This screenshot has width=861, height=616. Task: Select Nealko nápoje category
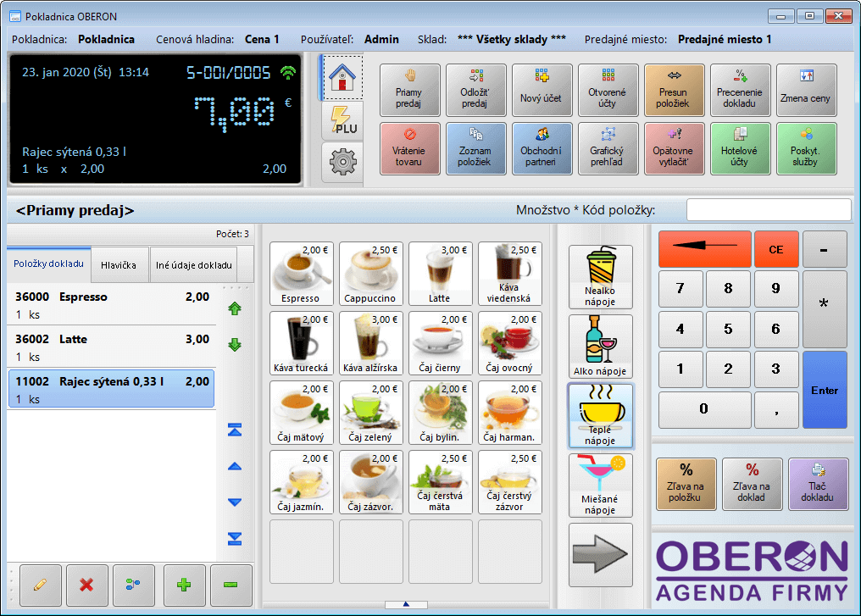pos(600,277)
